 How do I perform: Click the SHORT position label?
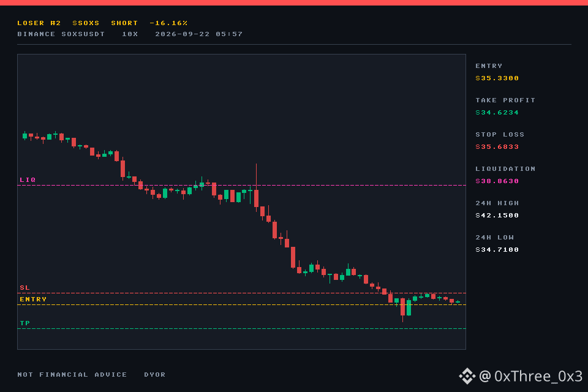click(x=124, y=23)
